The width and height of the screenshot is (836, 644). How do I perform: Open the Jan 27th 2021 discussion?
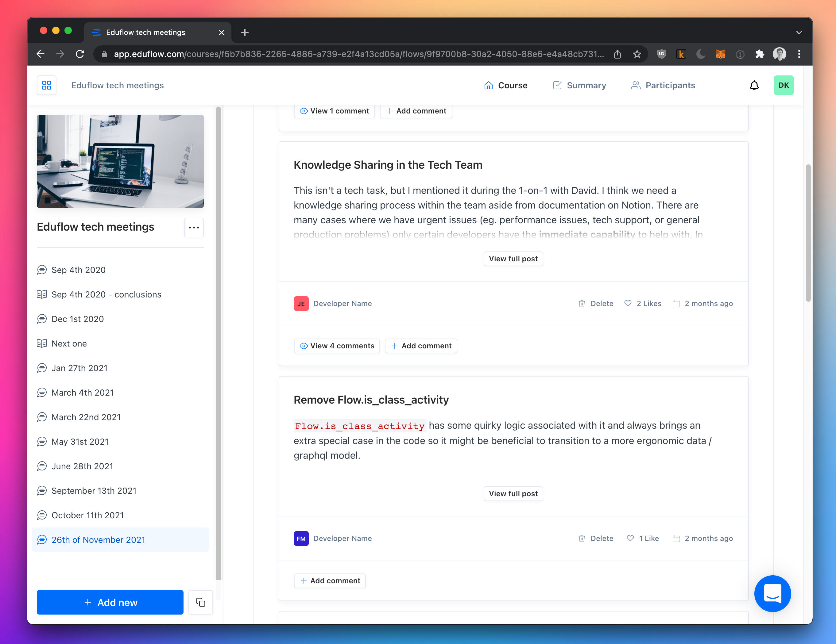(120, 368)
